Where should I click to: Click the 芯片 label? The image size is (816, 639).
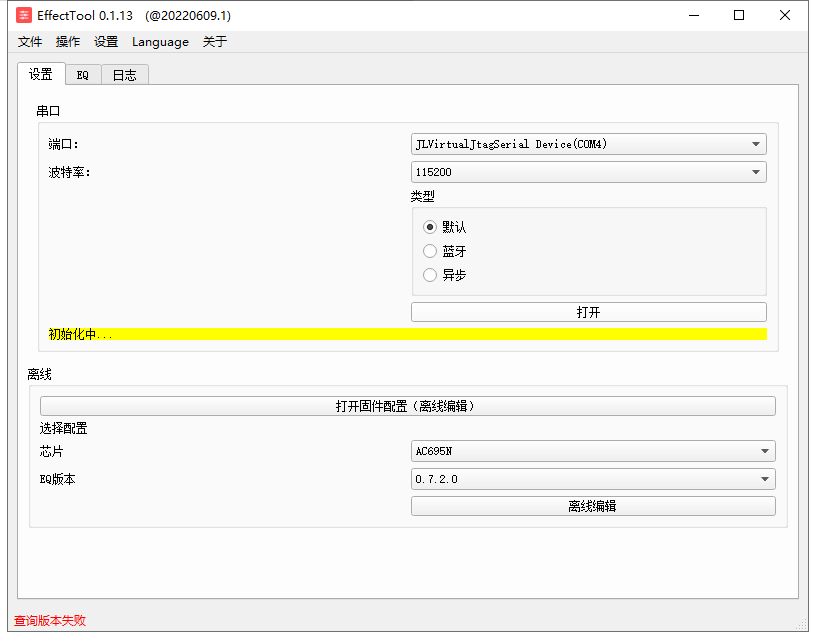tap(52, 451)
